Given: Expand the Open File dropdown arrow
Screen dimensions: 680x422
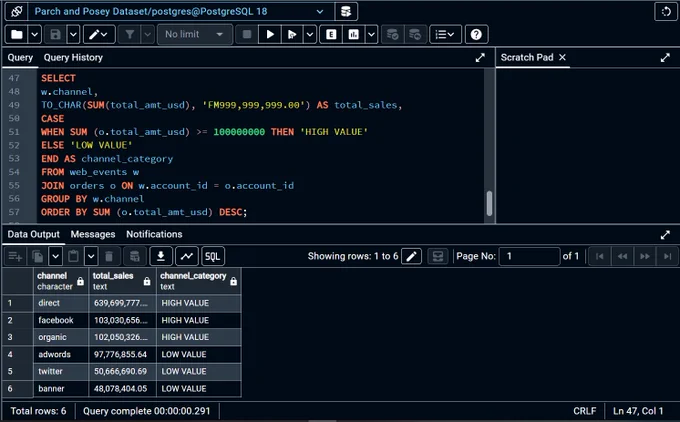Looking at the screenshot, I should 35,34.
